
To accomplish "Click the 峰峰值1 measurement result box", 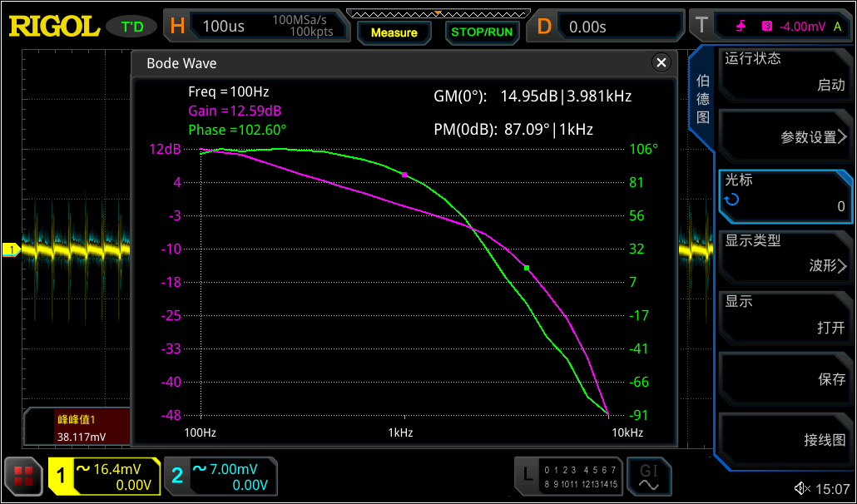I will (77, 427).
